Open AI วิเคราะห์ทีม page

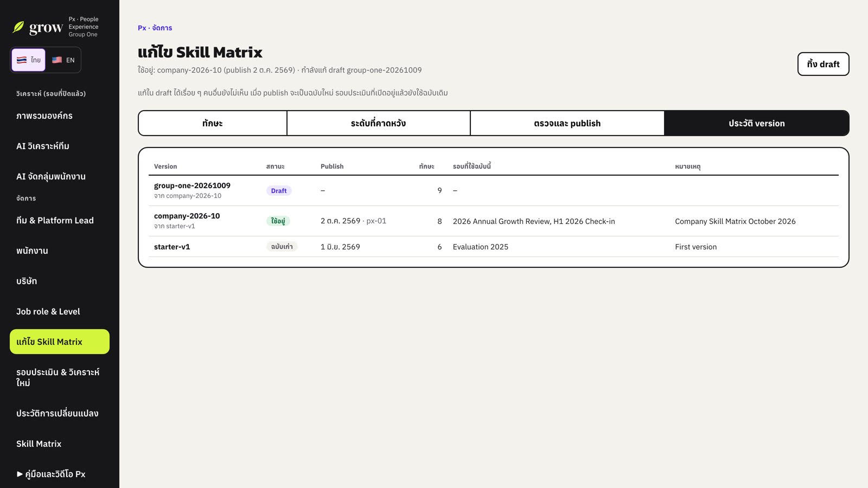tap(60, 146)
